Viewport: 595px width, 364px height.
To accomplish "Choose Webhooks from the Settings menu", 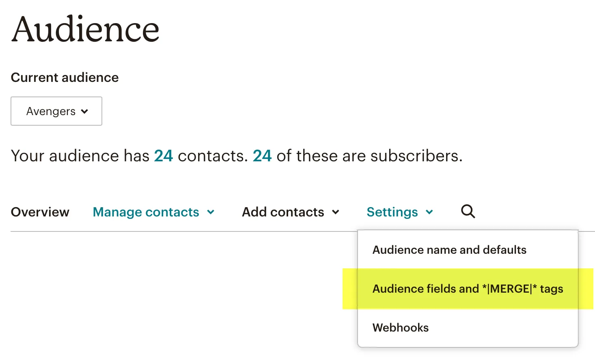I will pos(400,328).
